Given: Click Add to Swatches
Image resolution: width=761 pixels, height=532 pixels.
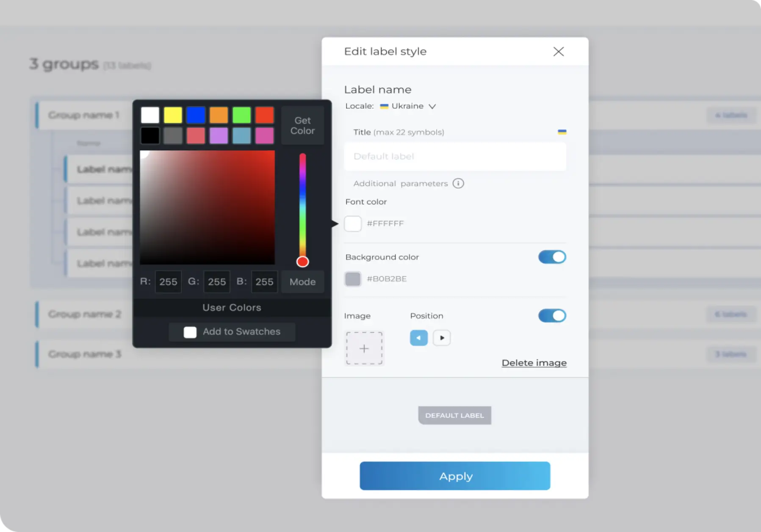Looking at the screenshot, I should pos(232,332).
